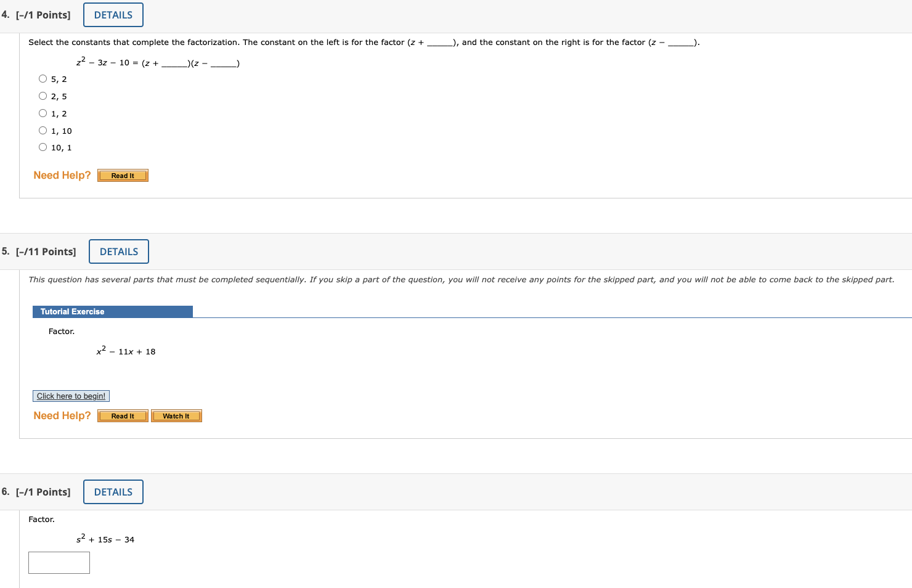
Task: Click the Read It help button for question 4
Action: pyautogui.click(x=122, y=175)
